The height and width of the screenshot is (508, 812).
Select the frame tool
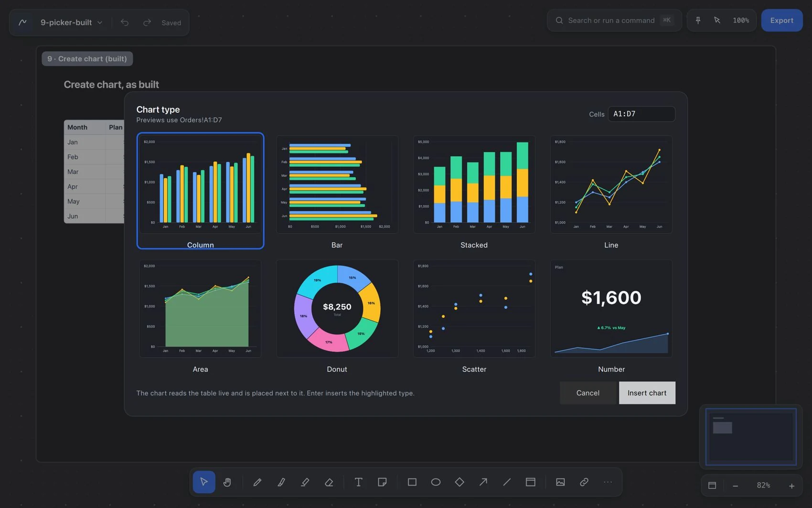click(531, 482)
